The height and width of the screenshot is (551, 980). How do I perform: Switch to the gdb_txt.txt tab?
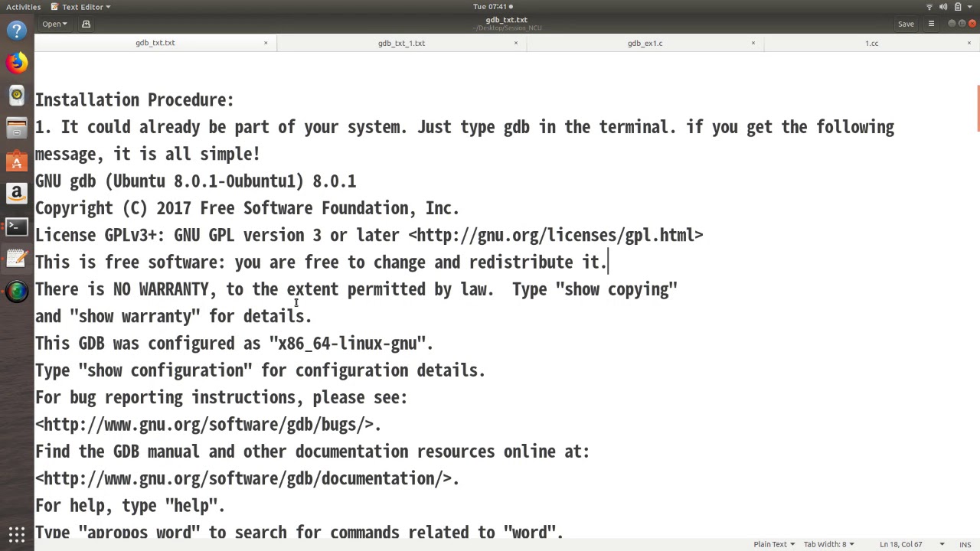pos(155,43)
